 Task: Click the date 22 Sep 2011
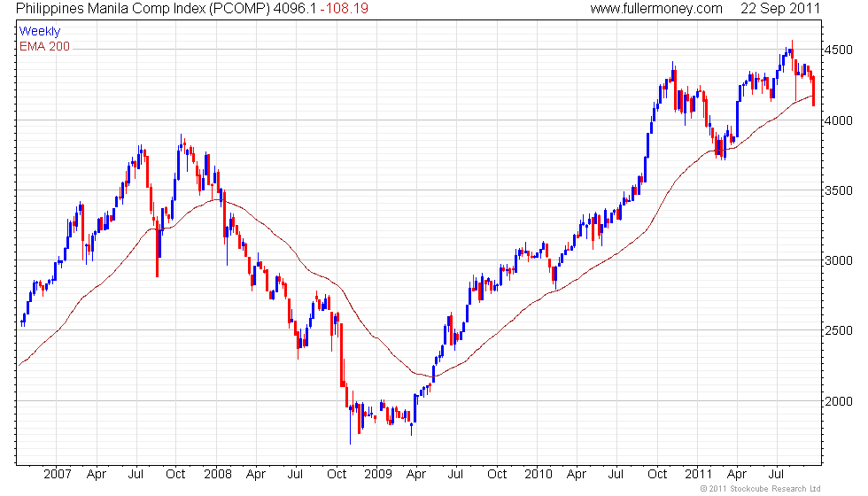click(780, 9)
